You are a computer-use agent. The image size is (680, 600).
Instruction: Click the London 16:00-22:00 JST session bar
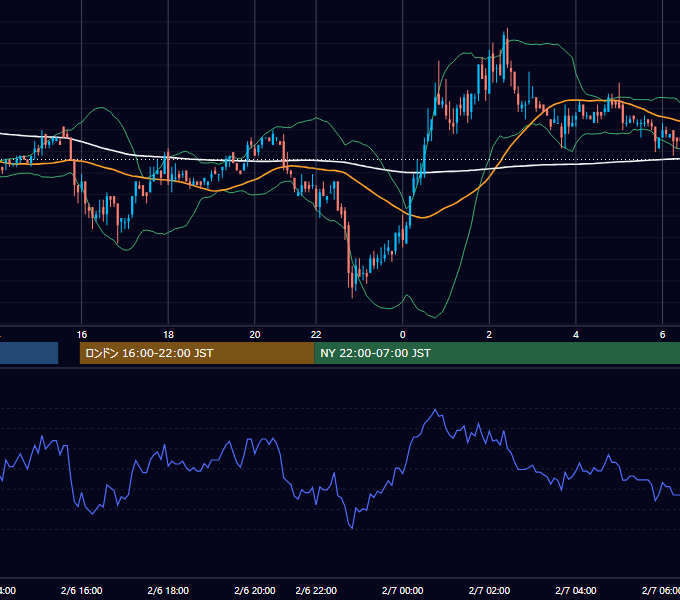tap(197, 353)
